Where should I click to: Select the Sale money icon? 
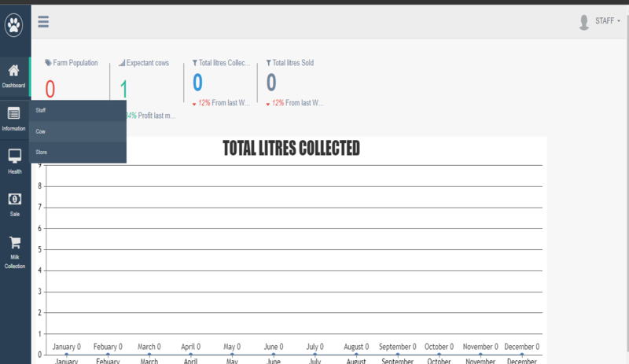point(14,199)
